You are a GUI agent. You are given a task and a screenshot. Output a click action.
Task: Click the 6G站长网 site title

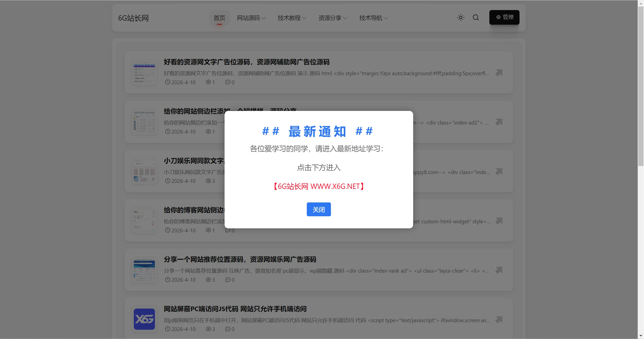pos(133,18)
